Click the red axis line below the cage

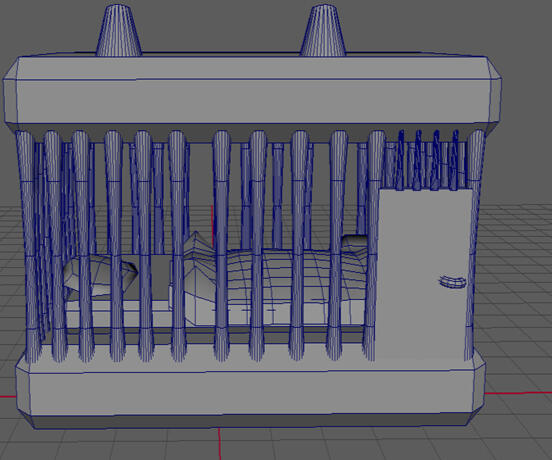[x=219, y=443]
